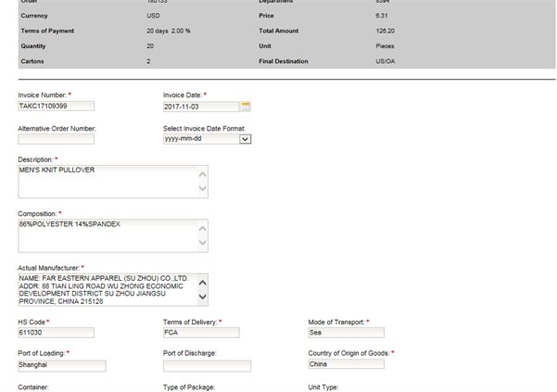557x392 pixels.
Task: Focus the Invoice Date text field
Action: tap(200, 107)
